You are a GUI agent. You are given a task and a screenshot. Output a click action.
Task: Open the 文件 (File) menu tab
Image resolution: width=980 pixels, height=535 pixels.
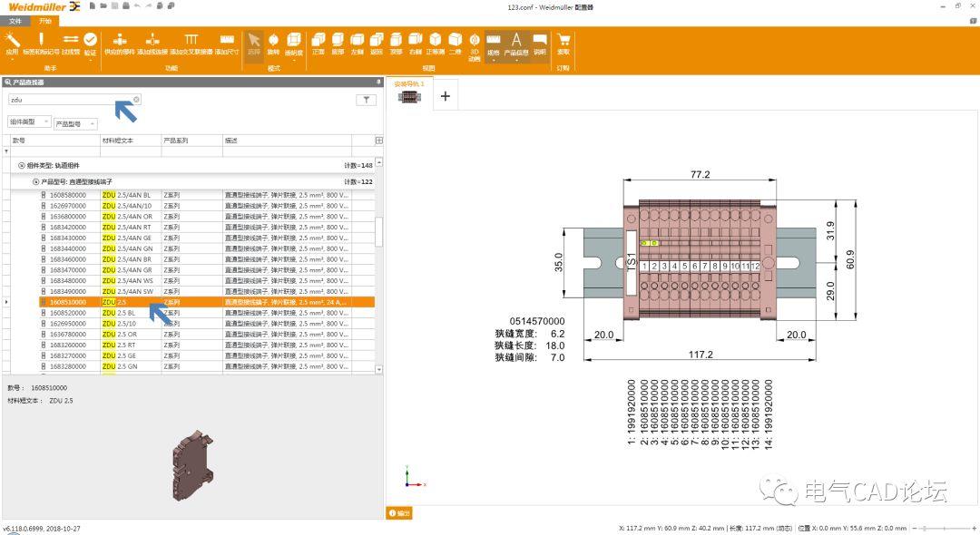tap(15, 20)
